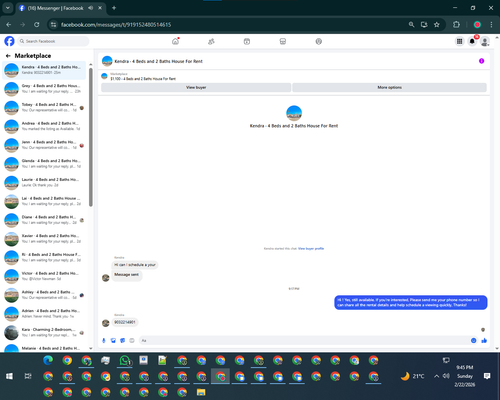Open the Victor conversation in list
The image size is (500, 400).
(x=44, y=276)
